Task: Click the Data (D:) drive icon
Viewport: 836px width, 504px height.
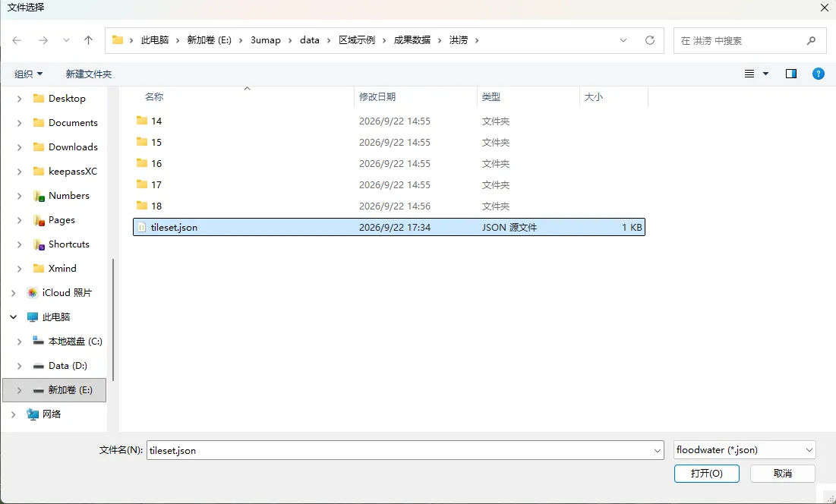Action: point(39,366)
